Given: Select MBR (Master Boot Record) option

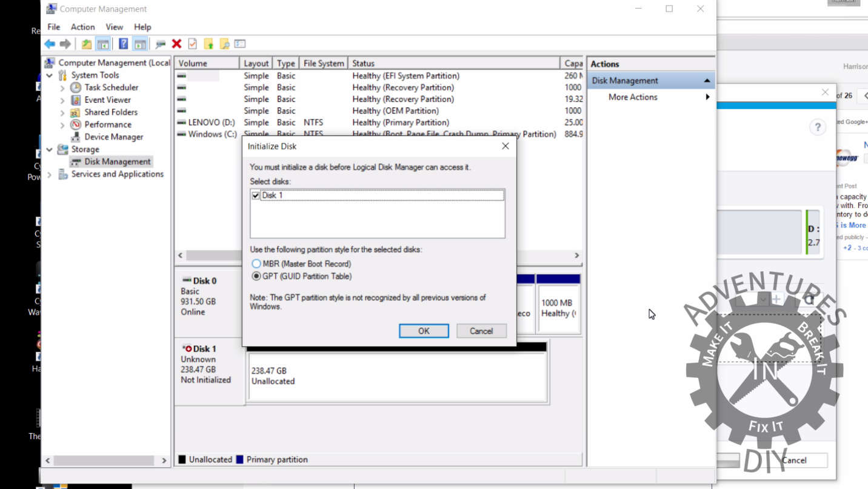Looking at the screenshot, I should 256,264.
